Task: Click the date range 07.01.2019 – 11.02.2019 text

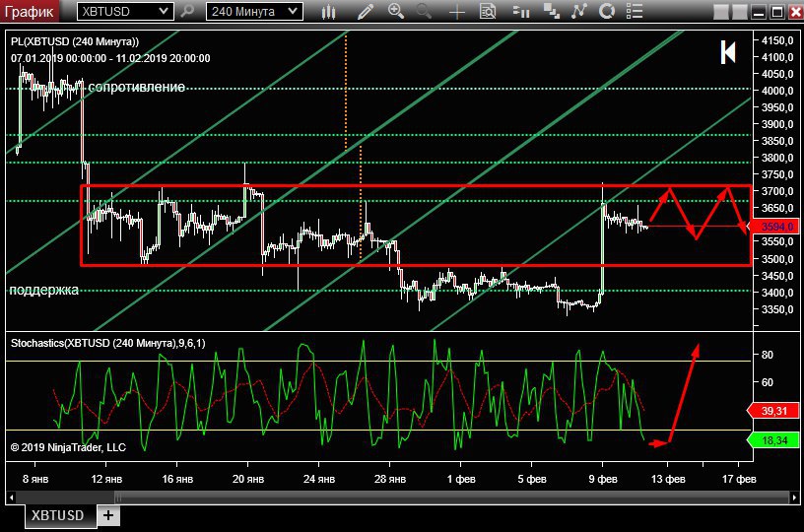Action: tap(110, 58)
